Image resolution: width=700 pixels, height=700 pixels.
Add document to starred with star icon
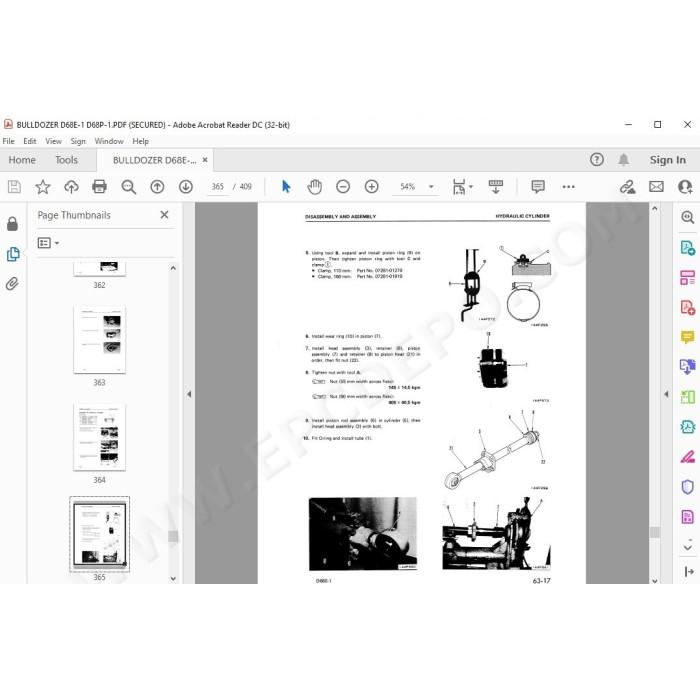(43, 187)
